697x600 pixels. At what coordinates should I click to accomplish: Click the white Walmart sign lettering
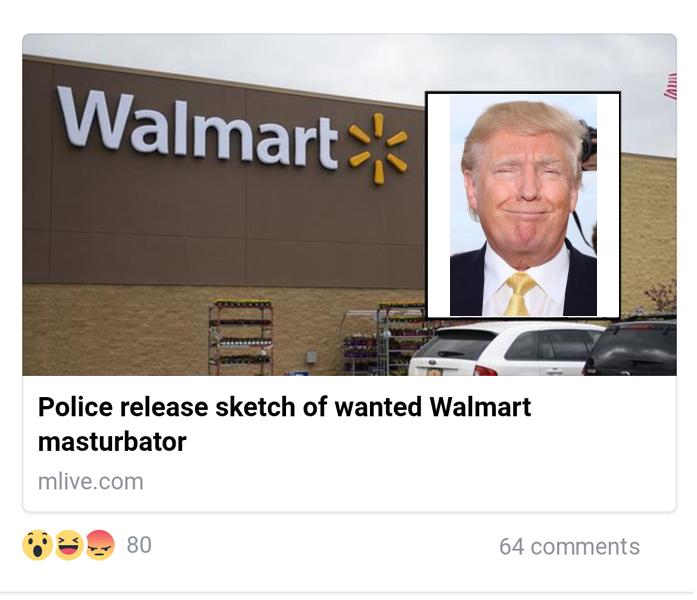(x=198, y=128)
